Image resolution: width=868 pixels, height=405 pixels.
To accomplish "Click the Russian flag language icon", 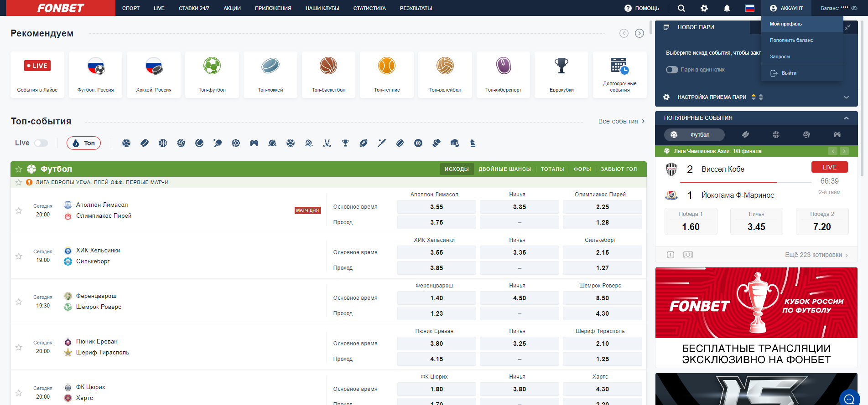I will tap(750, 8).
